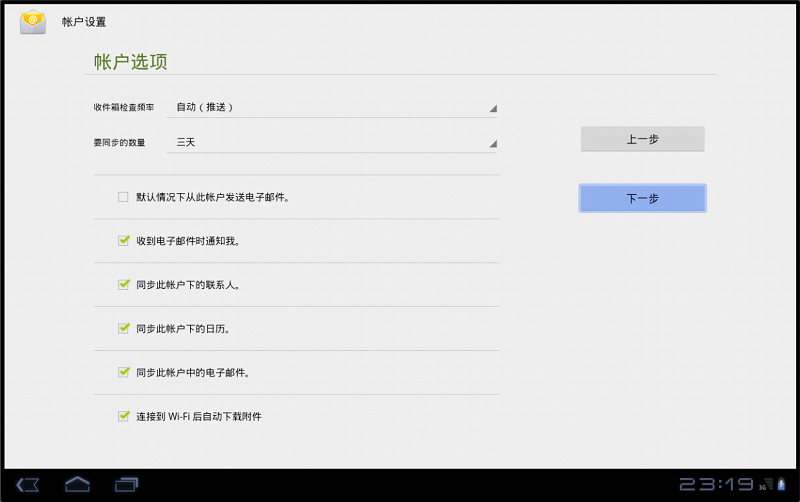This screenshot has height=502, width=800.
Task: Uncheck 同步此帐户下的日历 checkbox
Action: (123, 328)
